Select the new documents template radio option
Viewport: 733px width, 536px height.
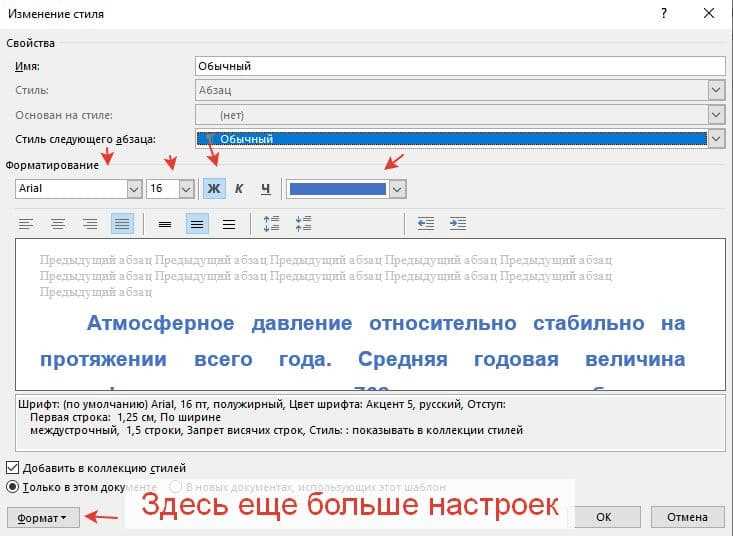pyautogui.click(x=175, y=487)
